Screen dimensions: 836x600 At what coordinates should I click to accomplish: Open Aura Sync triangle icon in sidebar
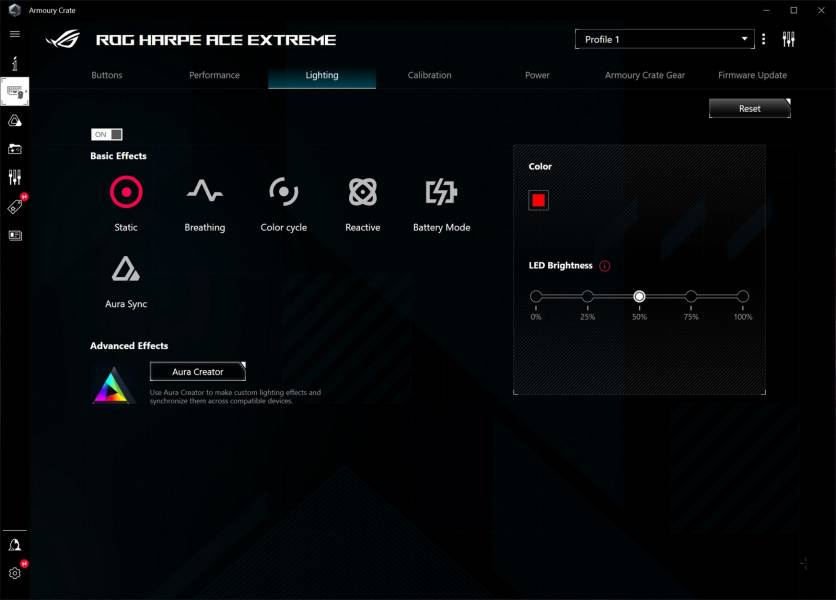point(15,121)
